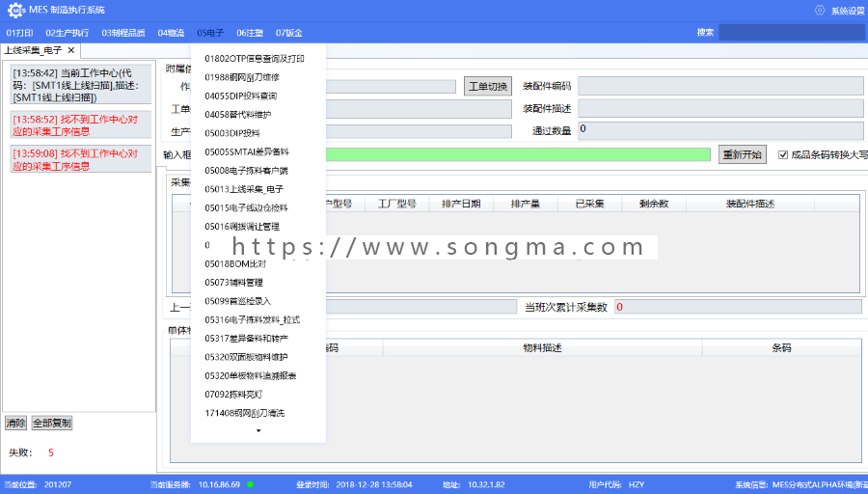Choose 05018BOM比对 from dropdown list

pyautogui.click(x=235, y=264)
